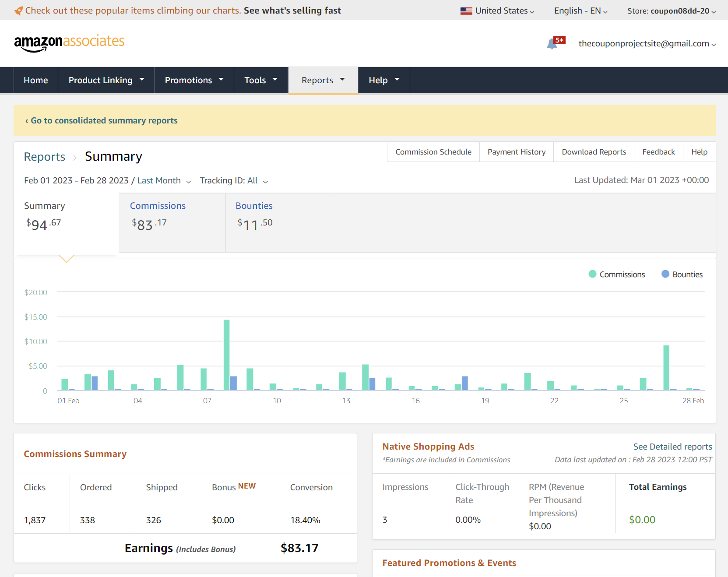Click the Last Updated timestamp text
The height and width of the screenshot is (577, 728).
pyautogui.click(x=641, y=180)
